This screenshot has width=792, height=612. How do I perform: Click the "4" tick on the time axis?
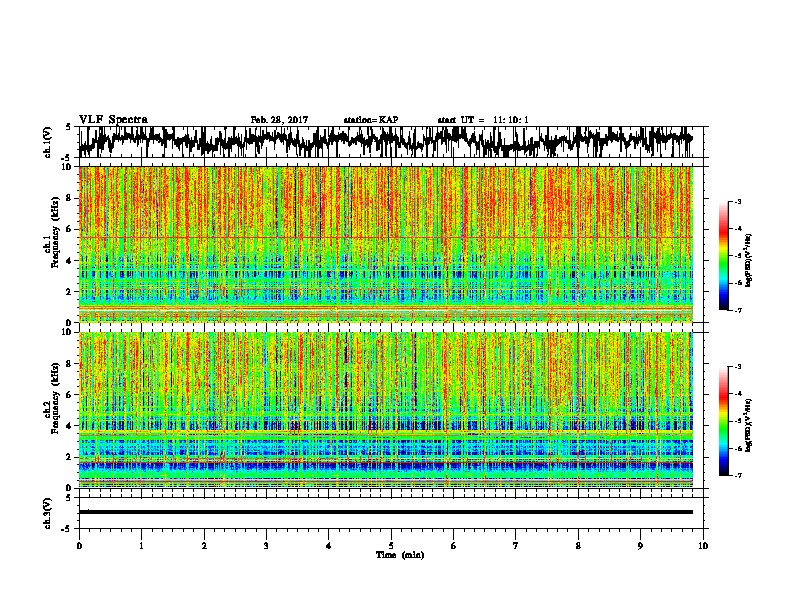pyautogui.click(x=329, y=546)
